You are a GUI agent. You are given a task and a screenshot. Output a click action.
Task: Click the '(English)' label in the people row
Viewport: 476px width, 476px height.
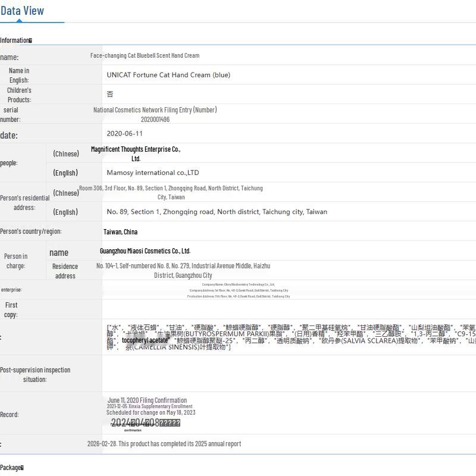coord(65,173)
